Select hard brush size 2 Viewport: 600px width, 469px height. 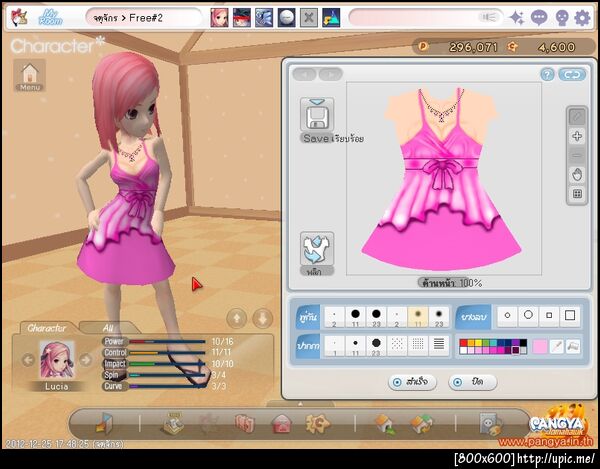click(x=334, y=317)
